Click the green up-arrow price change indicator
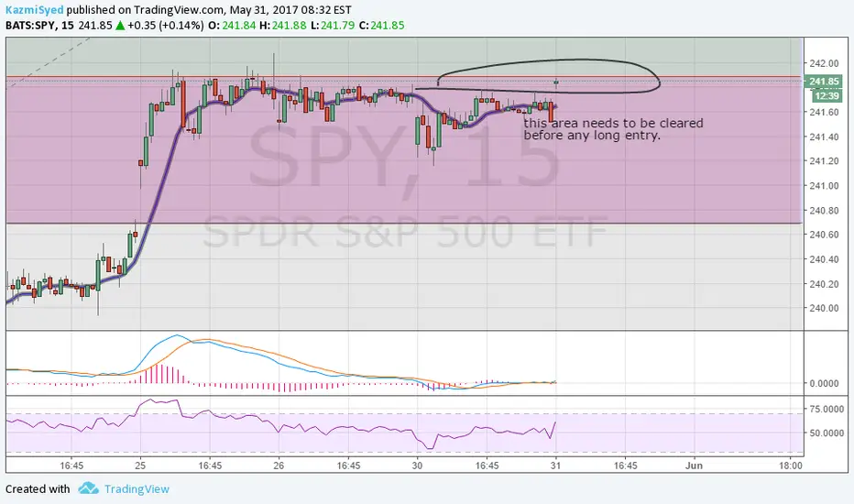This screenshot has width=854, height=504. pos(120,25)
